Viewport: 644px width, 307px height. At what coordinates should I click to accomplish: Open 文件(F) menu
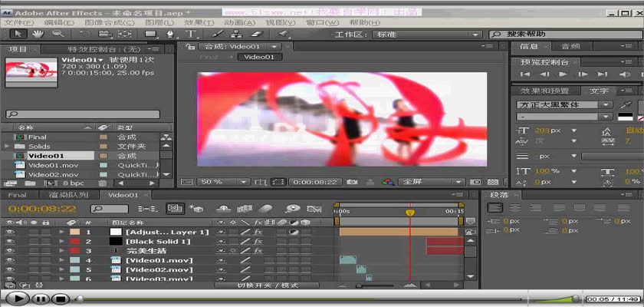[18, 22]
